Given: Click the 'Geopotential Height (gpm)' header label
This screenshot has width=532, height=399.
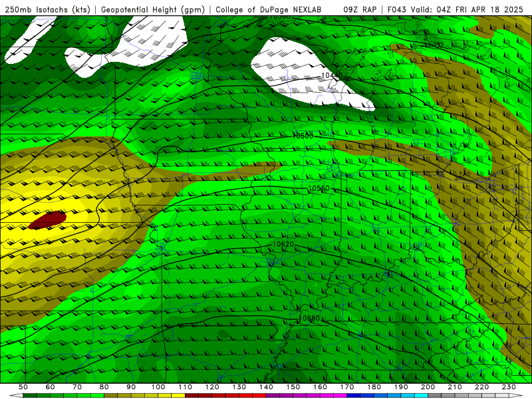Looking at the screenshot, I should tap(153, 9).
